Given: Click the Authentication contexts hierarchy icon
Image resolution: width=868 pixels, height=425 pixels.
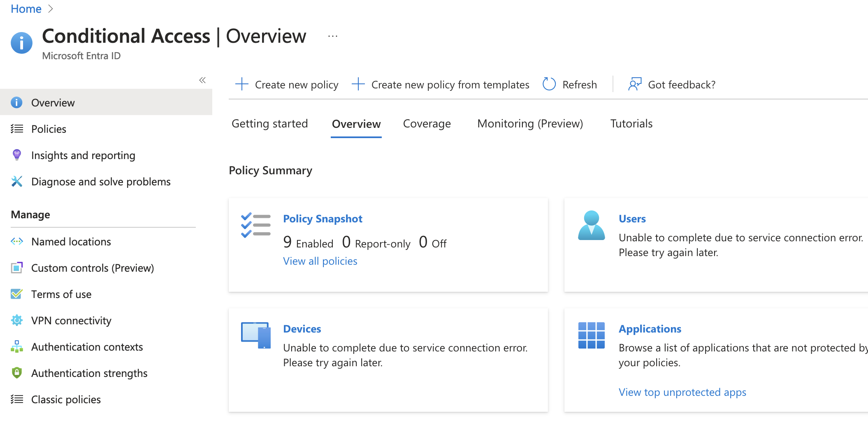Looking at the screenshot, I should click(x=16, y=346).
